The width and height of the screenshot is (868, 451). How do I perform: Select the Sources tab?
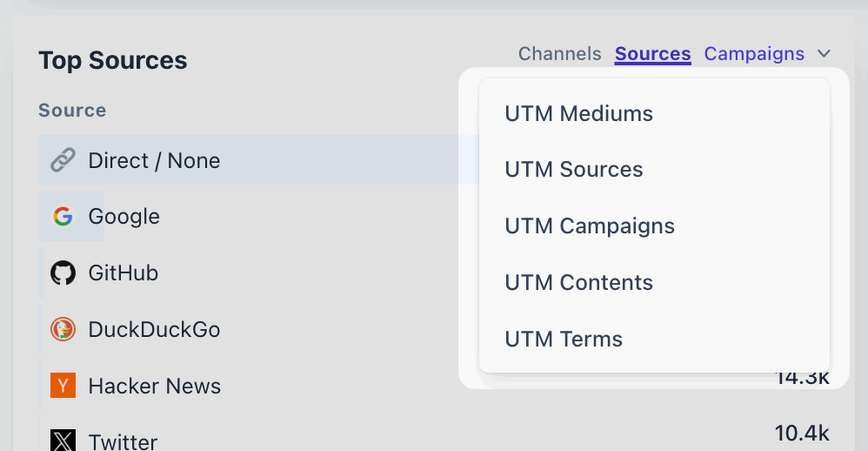[x=652, y=54]
